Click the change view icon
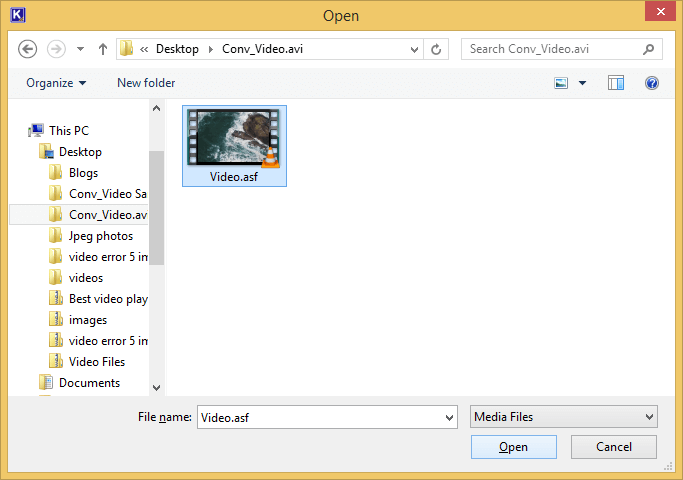This screenshot has height=480, width=683. (562, 83)
